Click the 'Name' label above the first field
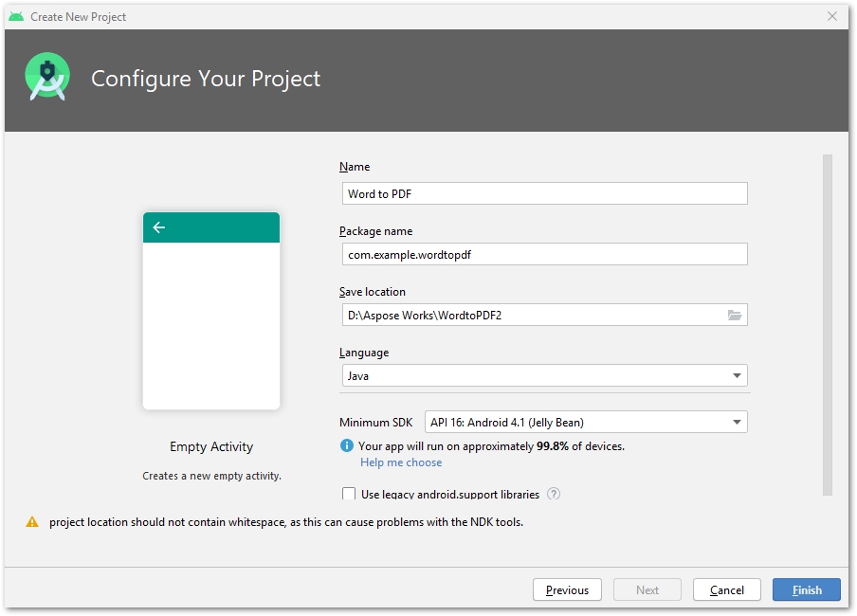This screenshot has height=616, width=857. coord(355,167)
